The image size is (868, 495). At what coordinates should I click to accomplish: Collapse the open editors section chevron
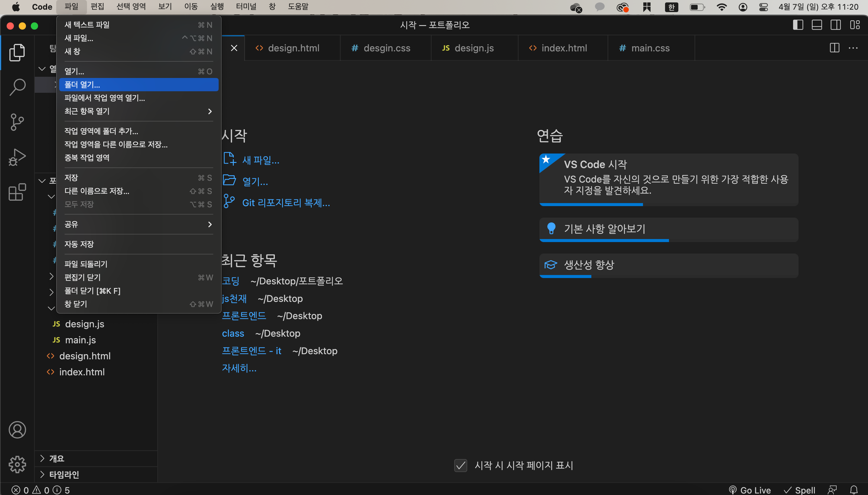pos(42,69)
